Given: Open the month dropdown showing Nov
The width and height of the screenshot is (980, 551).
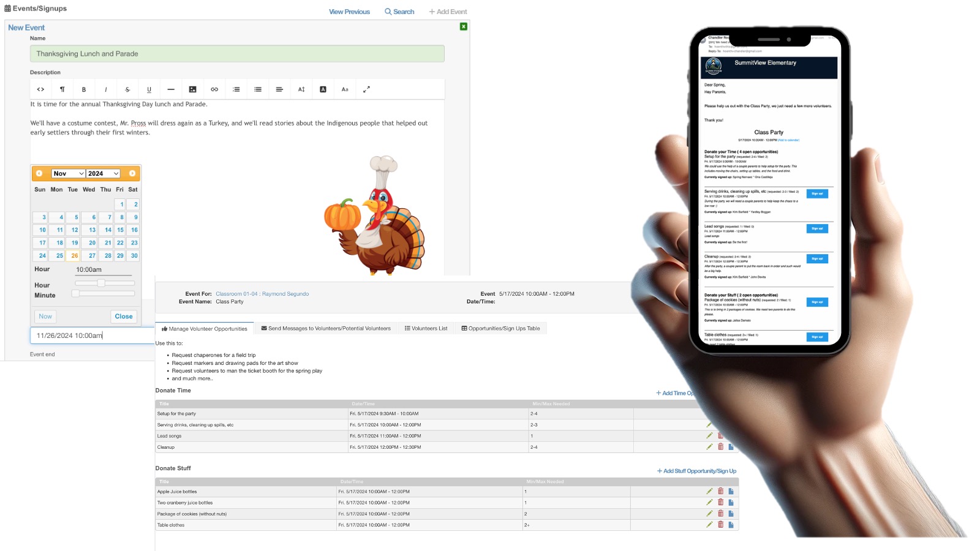Looking at the screenshot, I should (x=68, y=173).
